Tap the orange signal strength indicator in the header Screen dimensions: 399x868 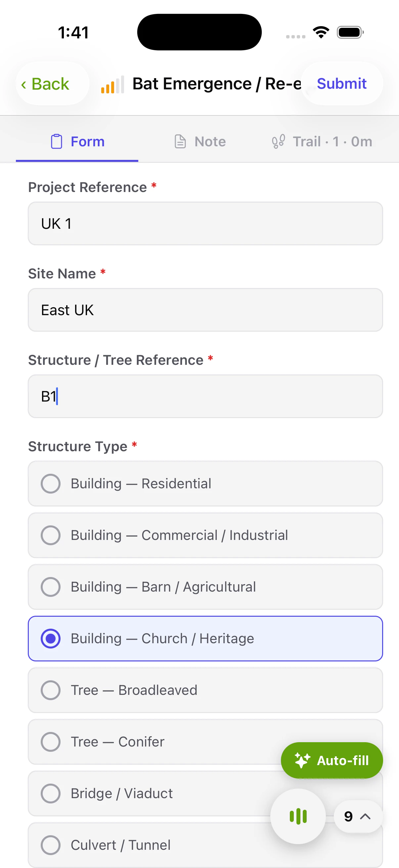click(x=111, y=85)
